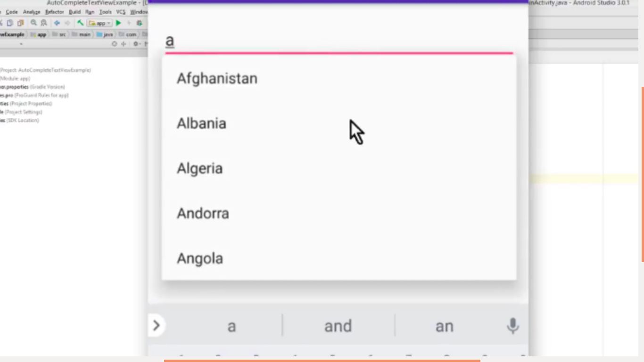Select Afghanistan from the suggestions list
Viewport: 644px width, 362px height.
[x=339, y=78]
